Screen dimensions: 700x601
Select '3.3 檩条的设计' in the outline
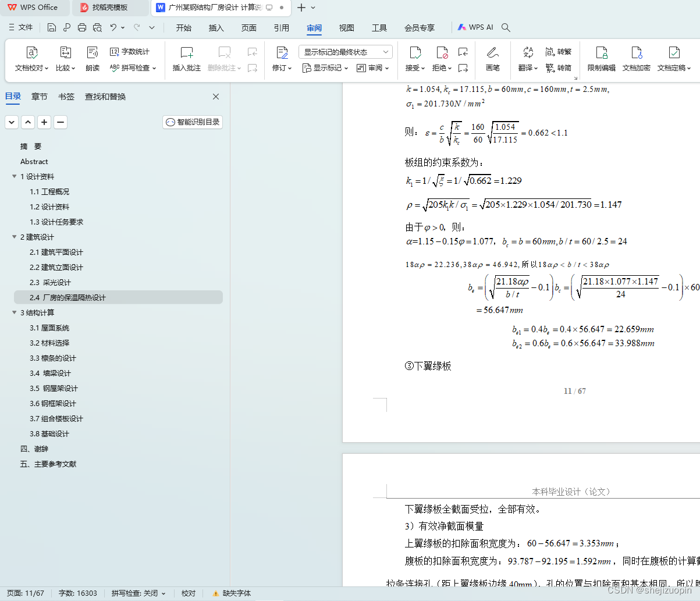coord(53,358)
